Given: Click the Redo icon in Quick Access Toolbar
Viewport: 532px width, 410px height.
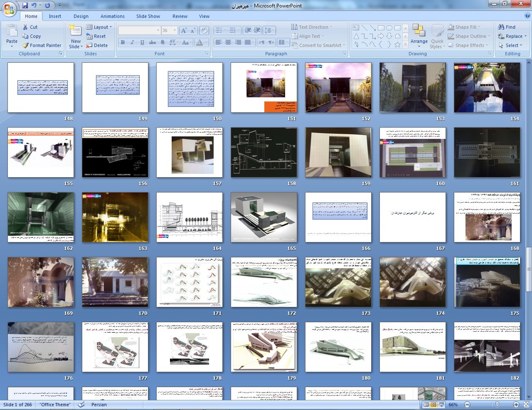Looking at the screenshot, I should pos(47,5).
